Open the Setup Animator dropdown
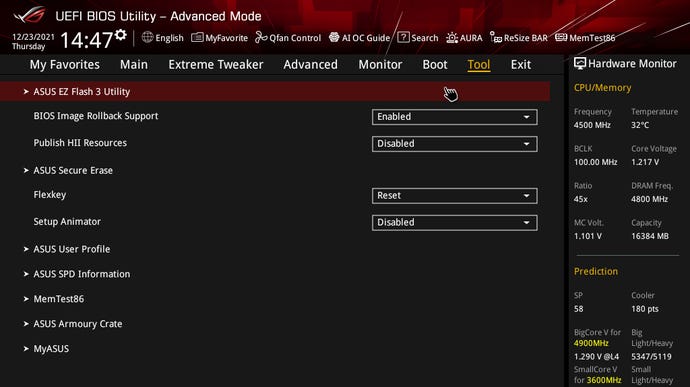Image resolution: width=690 pixels, height=387 pixels. tap(455, 223)
